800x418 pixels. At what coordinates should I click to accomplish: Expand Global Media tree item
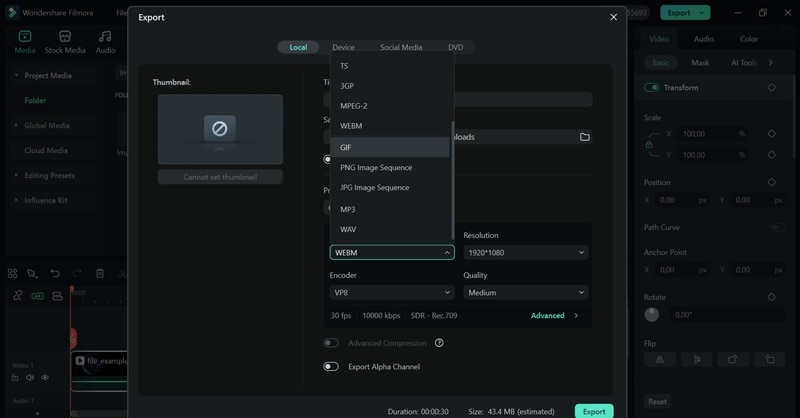[x=16, y=125]
